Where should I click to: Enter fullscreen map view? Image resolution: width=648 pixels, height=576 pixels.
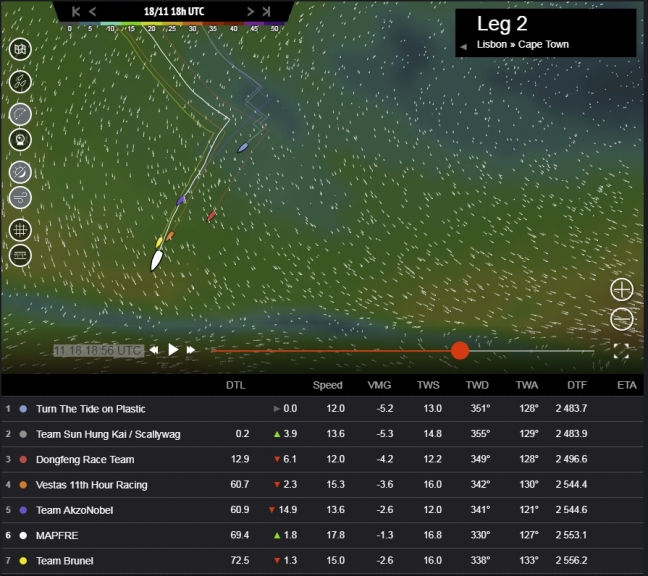tap(621, 351)
